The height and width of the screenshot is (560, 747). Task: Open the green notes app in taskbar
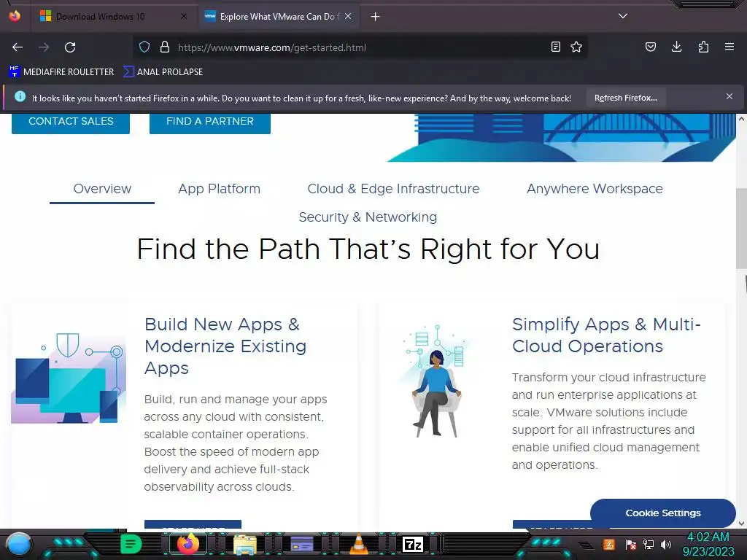click(131, 544)
